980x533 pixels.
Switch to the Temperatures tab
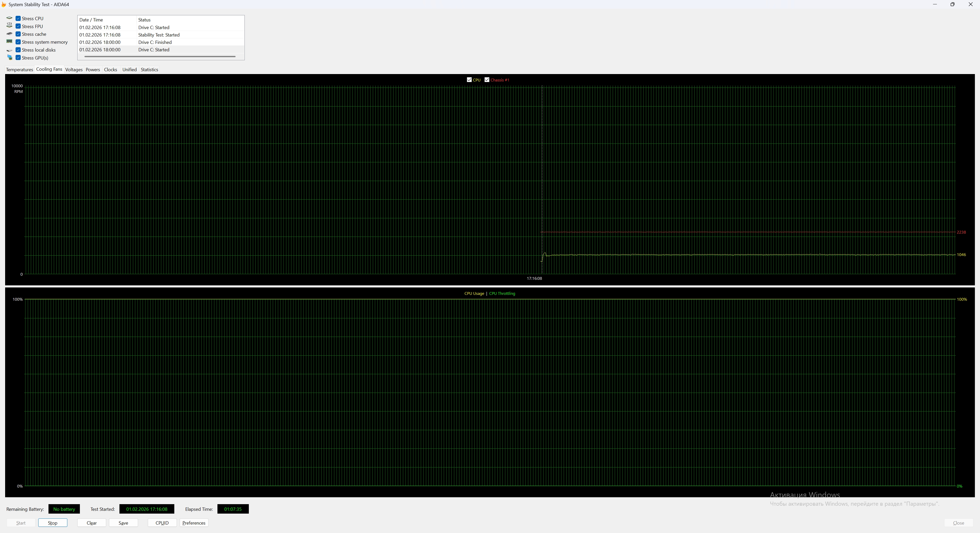pyautogui.click(x=19, y=70)
